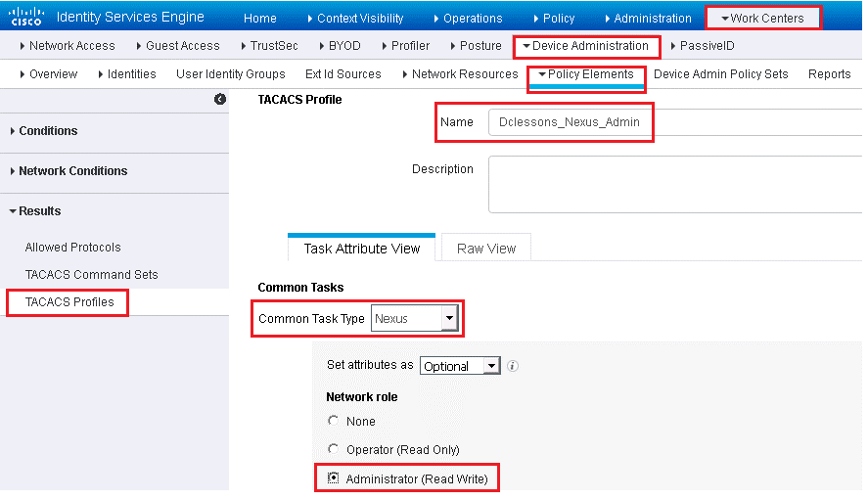This screenshot has height=500, width=868.
Task: Click the Description text area
Action: pos(675,184)
